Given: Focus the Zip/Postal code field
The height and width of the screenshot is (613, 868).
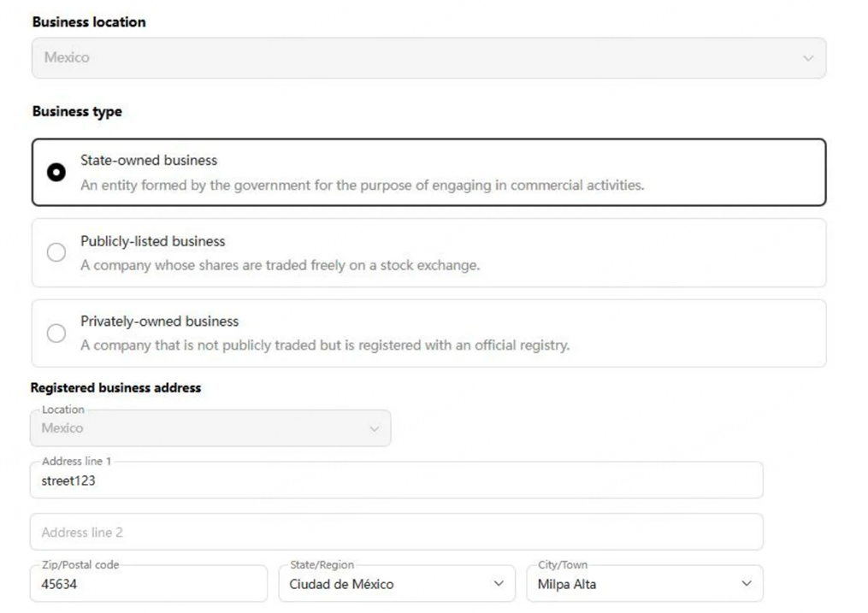Looking at the screenshot, I should tap(149, 584).
